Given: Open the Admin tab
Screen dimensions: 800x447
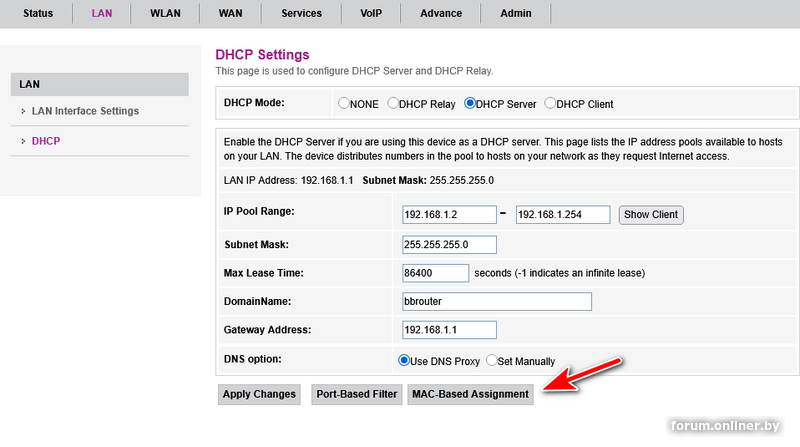Looking at the screenshot, I should [516, 14].
